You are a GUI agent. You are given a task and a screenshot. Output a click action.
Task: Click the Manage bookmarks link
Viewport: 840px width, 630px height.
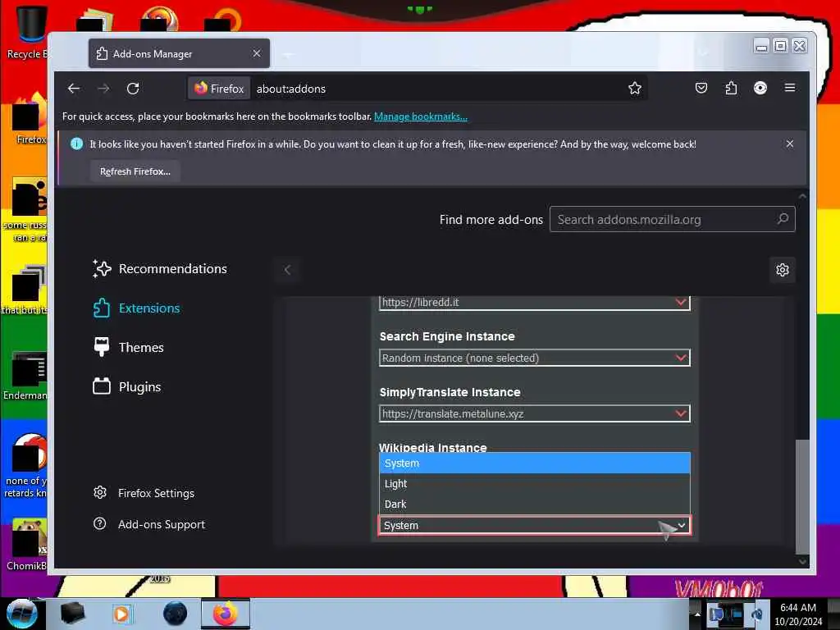pos(421,116)
